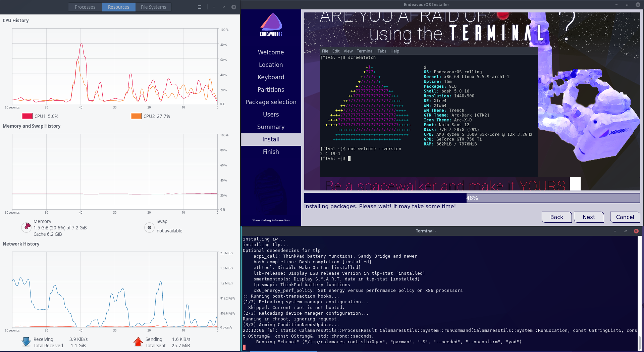Screen dimensions: 644x352
Task: Click the EndeavourOS logo in installer sidebar
Action: pos(271,25)
